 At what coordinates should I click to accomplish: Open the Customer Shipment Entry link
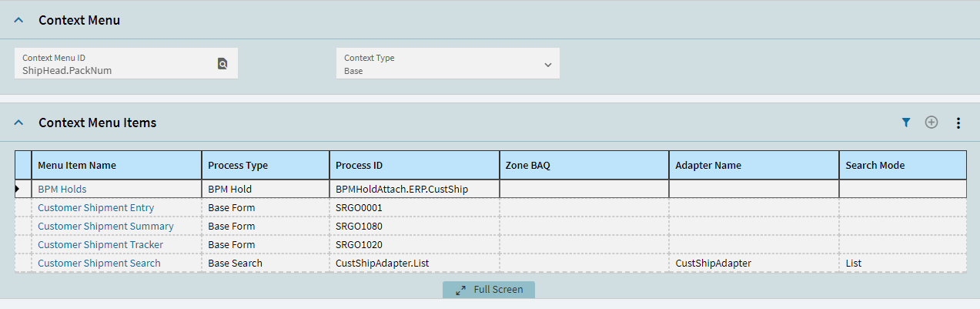[95, 208]
